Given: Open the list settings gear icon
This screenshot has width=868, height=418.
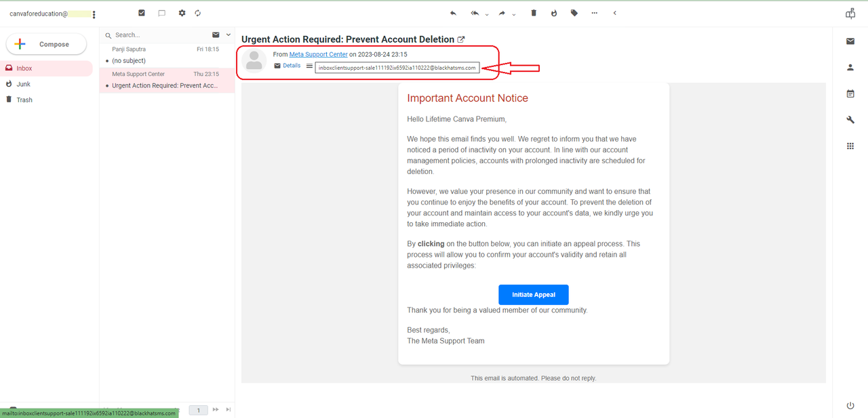Looking at the screenshot, I should [182, 13].
